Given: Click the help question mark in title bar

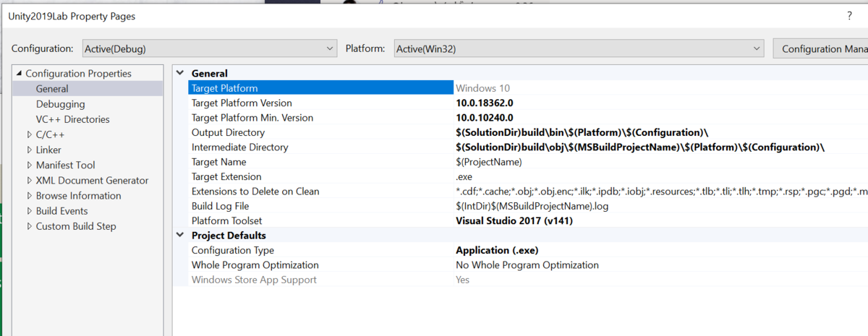Looking at the screenshot, I should [849, 15].
